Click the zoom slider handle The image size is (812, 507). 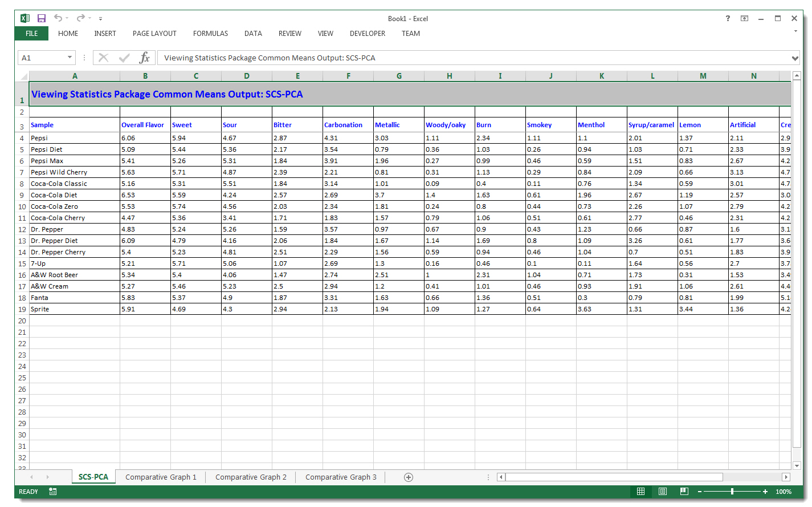[732, 491]
